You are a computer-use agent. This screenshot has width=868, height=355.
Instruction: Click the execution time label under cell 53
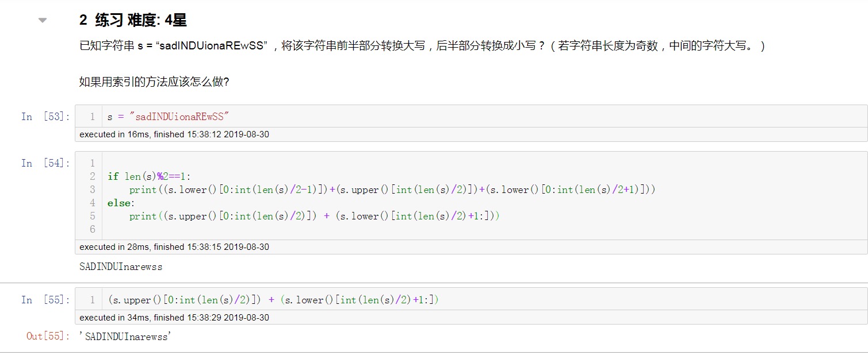coord(174,135)
